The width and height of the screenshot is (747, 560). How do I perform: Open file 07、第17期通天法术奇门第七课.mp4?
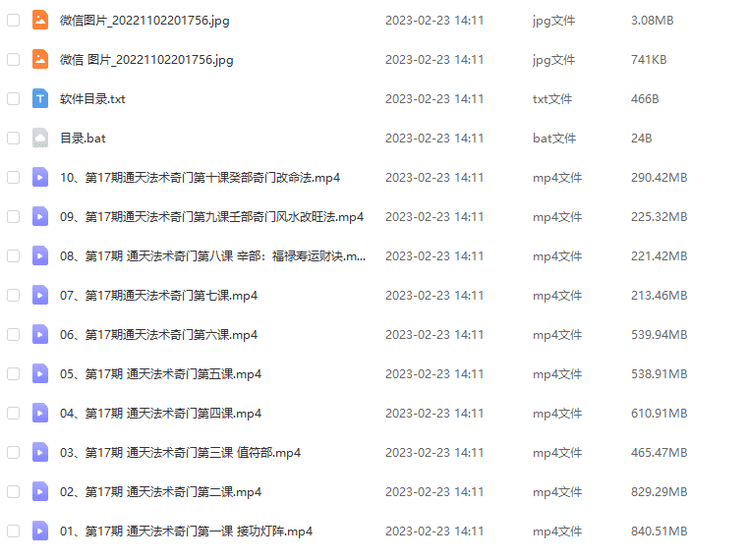158,296
